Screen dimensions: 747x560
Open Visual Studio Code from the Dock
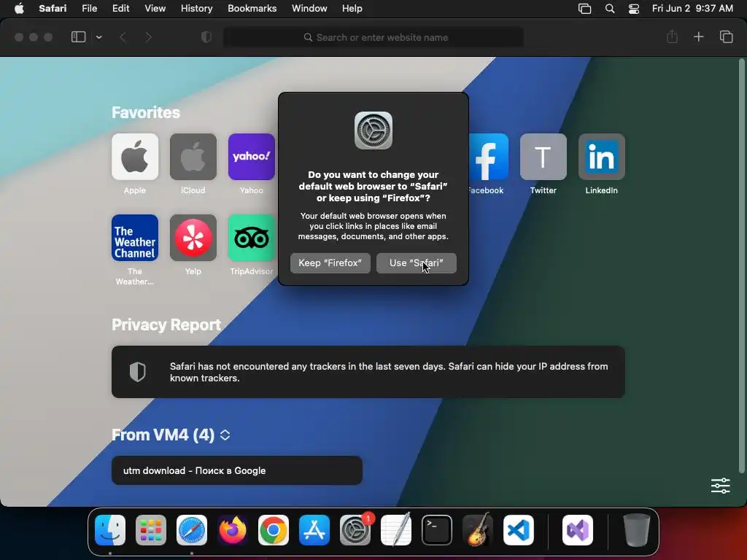[519, 530]
